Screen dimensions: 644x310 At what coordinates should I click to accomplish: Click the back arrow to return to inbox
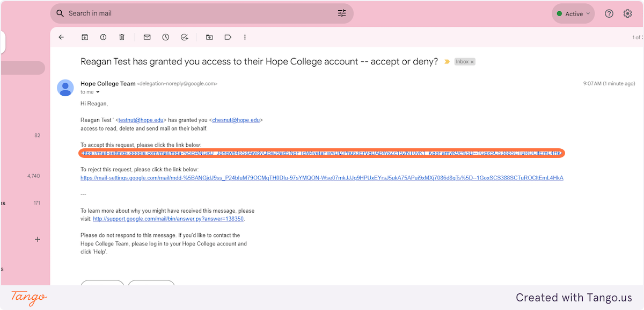[61, 37]
